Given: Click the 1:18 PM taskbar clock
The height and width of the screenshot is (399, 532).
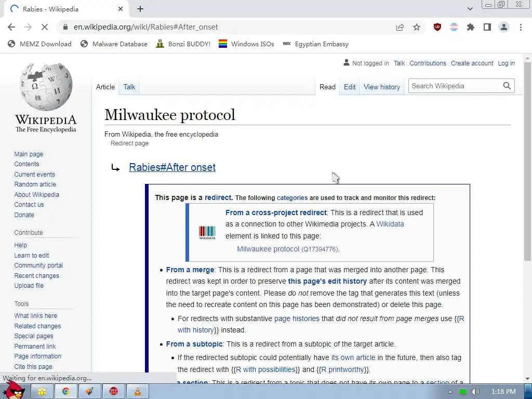Looking at the screenshot, I should coord(503,392).
